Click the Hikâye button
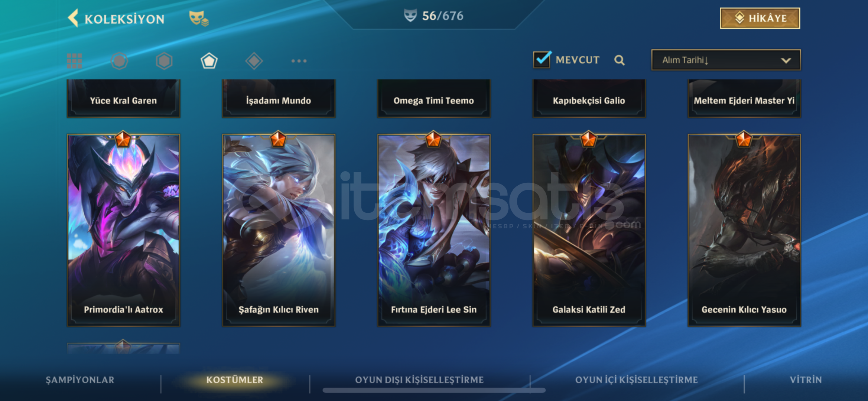This screenshot has height=401, width=868. pyautogui.click(x=760, y=18)
